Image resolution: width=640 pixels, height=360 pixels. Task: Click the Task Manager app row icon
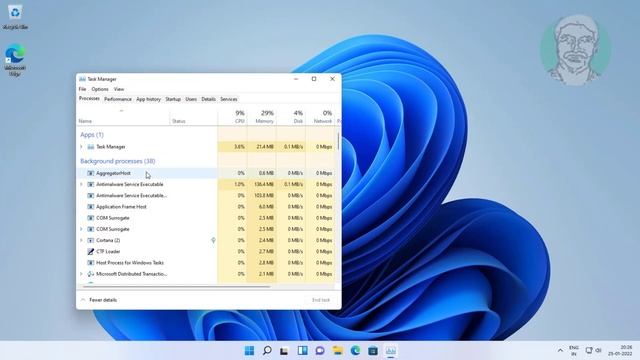tap(91, 147)
